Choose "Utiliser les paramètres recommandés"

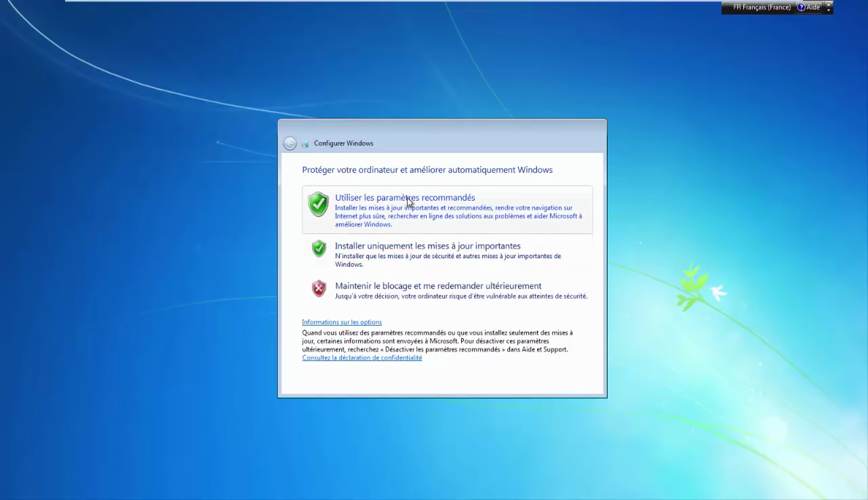pyautogui.click(x=405, y=198)
